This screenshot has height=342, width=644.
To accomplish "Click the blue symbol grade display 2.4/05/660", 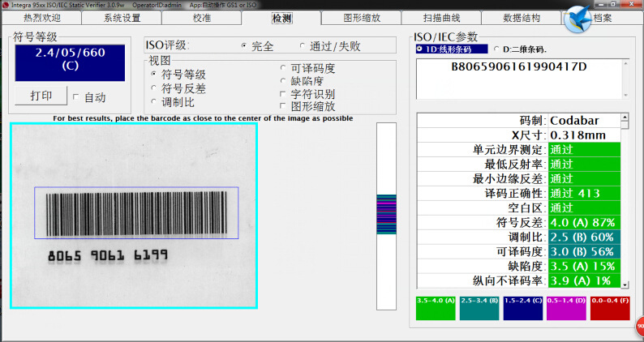I will (x=70, y=63).
